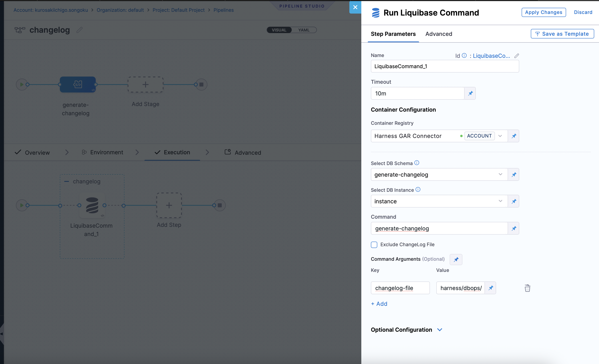Open the Environment stage tab
Viewport: 599px width, 364px height.
click(106, 152)
